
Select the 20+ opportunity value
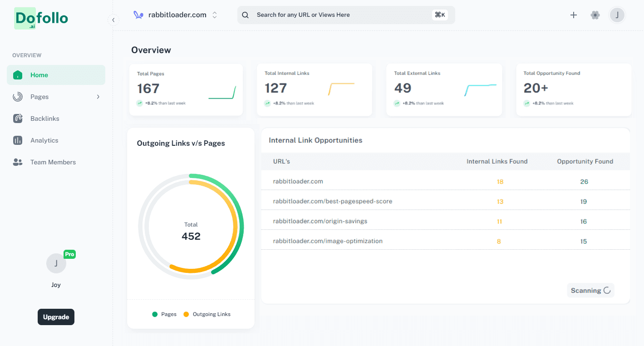click(x=536, y=88)
